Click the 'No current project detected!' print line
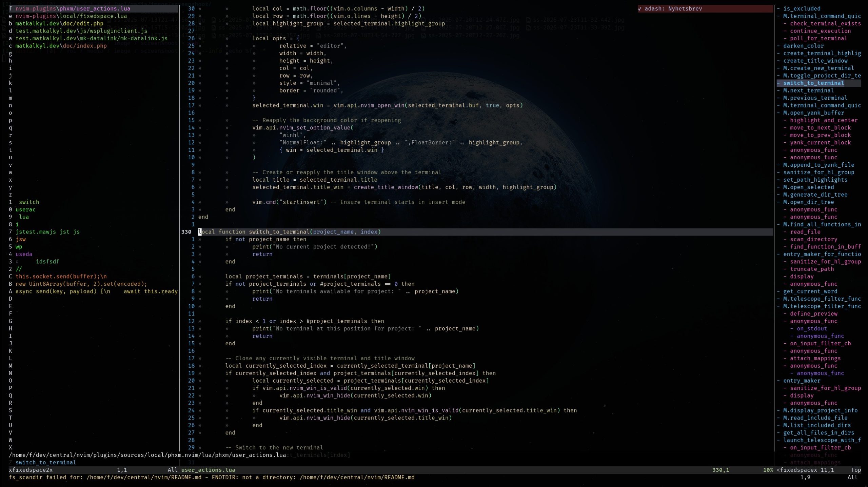The height and width of the screenshot is (487, 868). [315, 247]
